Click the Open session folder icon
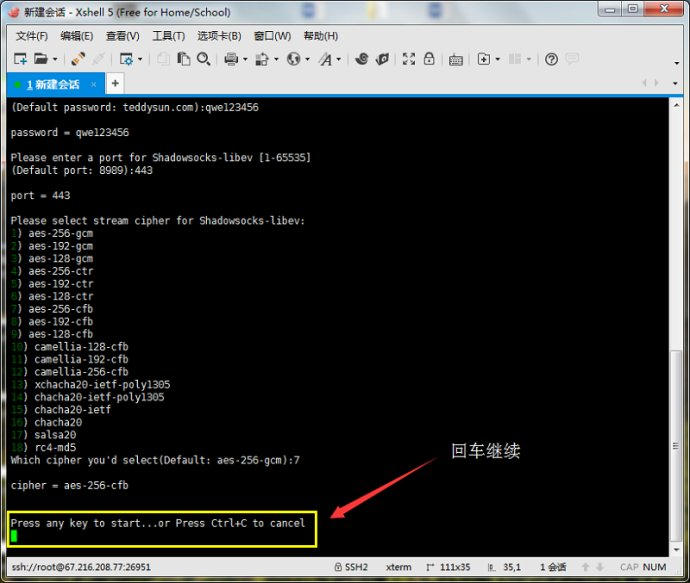Image resolution: width=690 pixels, height=583 pixels. (40, 59)
